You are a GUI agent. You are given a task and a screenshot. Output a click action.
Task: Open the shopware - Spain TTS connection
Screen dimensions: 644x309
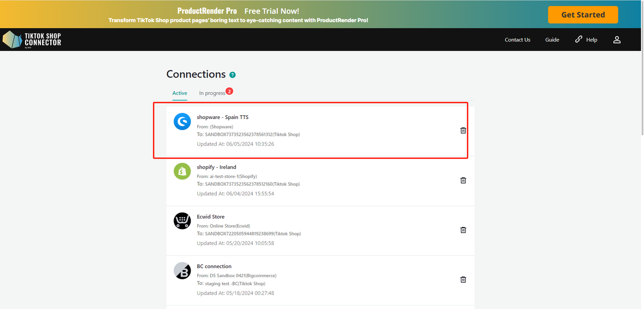coord(222,117)
